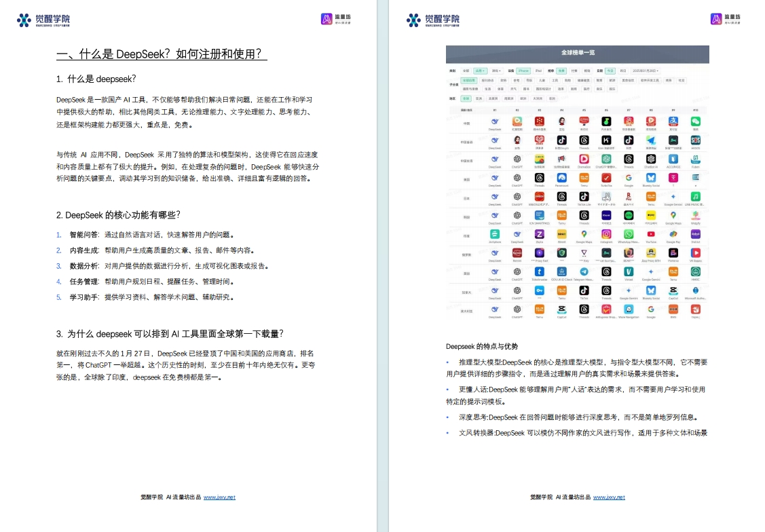Click the YouTube icon in the 印度 row
Viewport: 765px width, 532px height.
coord(651,234)
